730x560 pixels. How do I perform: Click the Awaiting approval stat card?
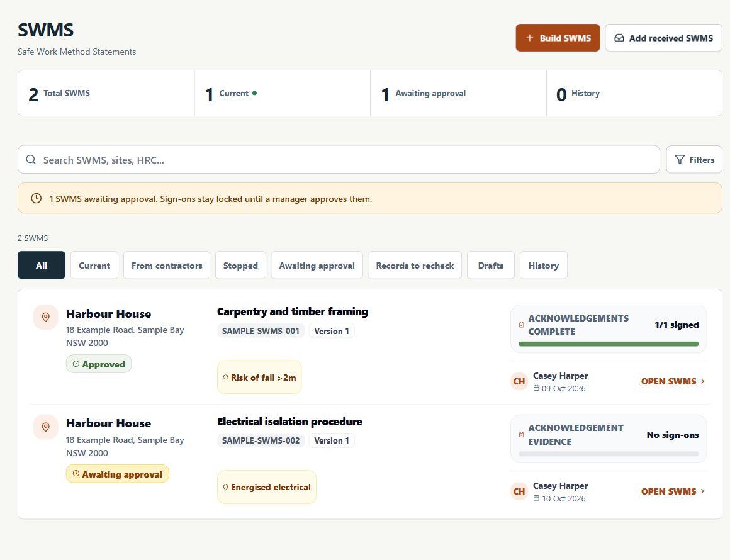click(458, 93)
